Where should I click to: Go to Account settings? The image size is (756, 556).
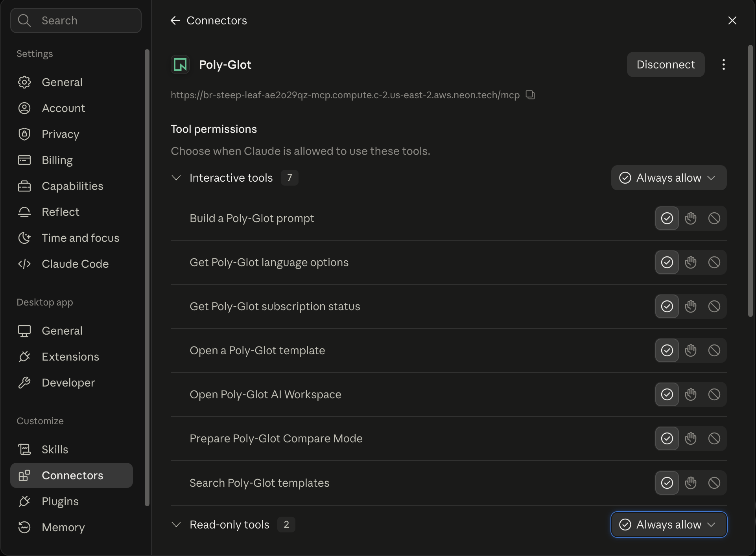(x=72, y=108)
